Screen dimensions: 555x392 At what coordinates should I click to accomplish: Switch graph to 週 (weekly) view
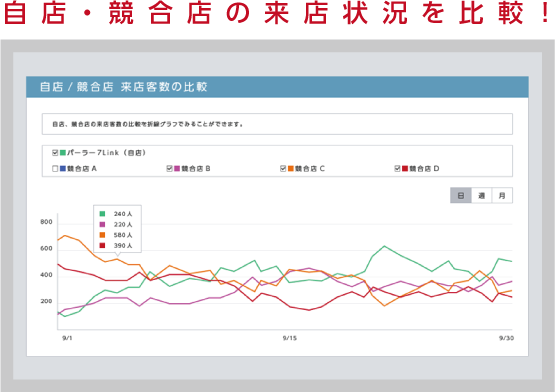(x=481, y=195)
